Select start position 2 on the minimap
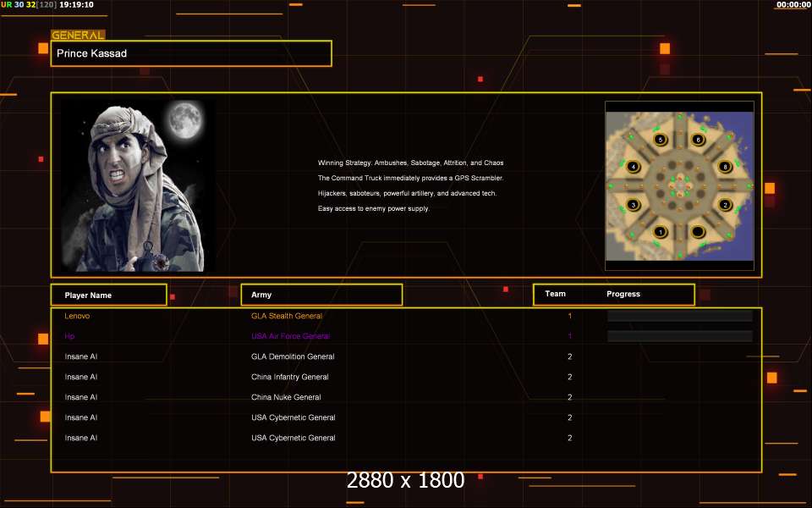 [x=725, y=205]
